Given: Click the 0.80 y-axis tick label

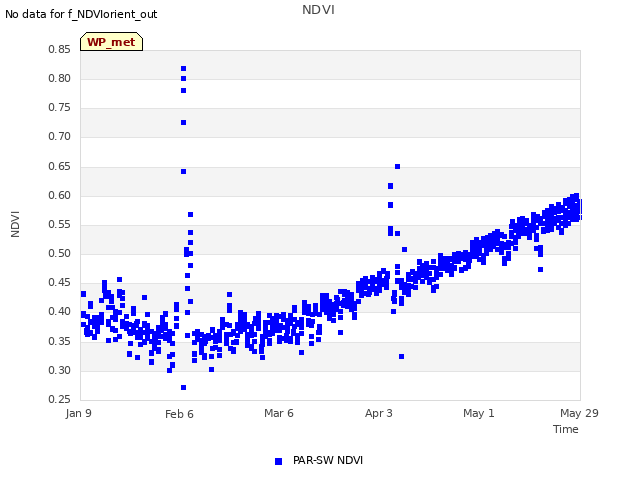Looking at the screenshot, I should pyautogui.click(x=60, y=78).
